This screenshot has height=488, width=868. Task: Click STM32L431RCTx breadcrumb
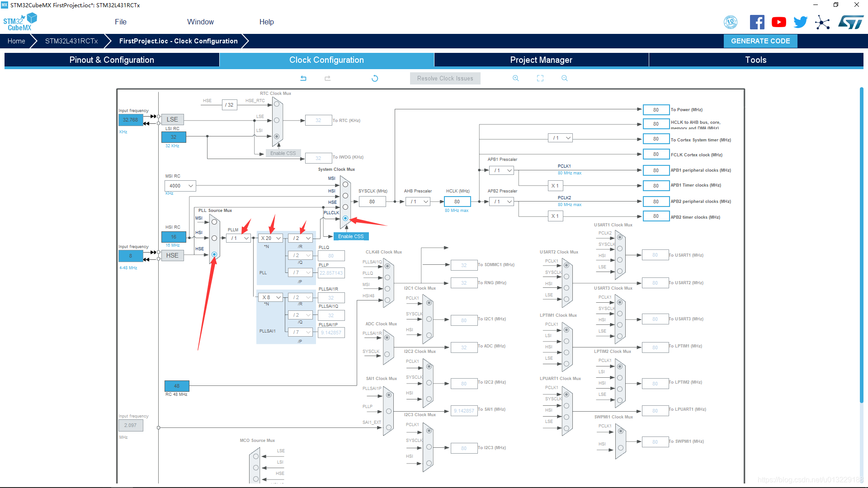coord(71,41)
